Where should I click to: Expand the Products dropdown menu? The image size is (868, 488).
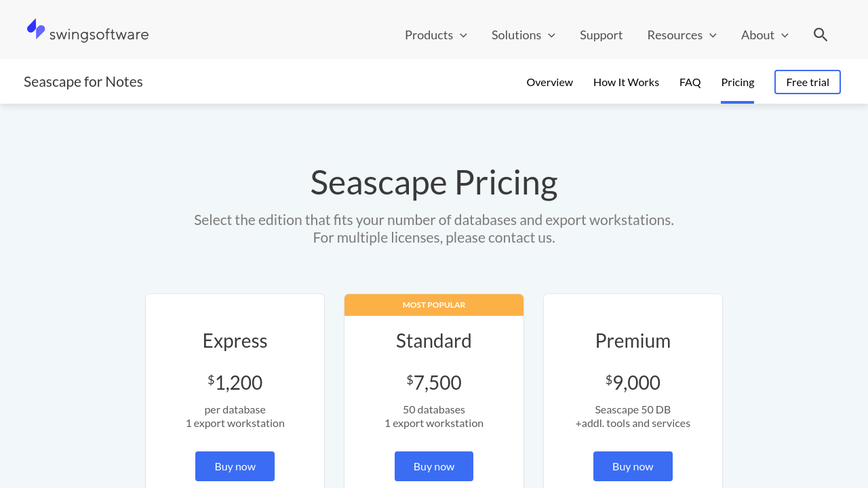(x=435, y=35)
